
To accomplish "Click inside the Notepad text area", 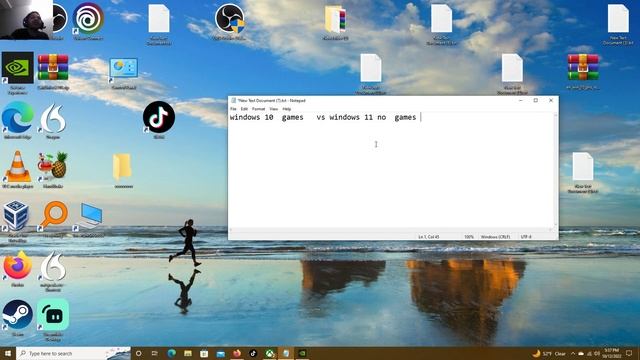I will click(x=391, y=170).
